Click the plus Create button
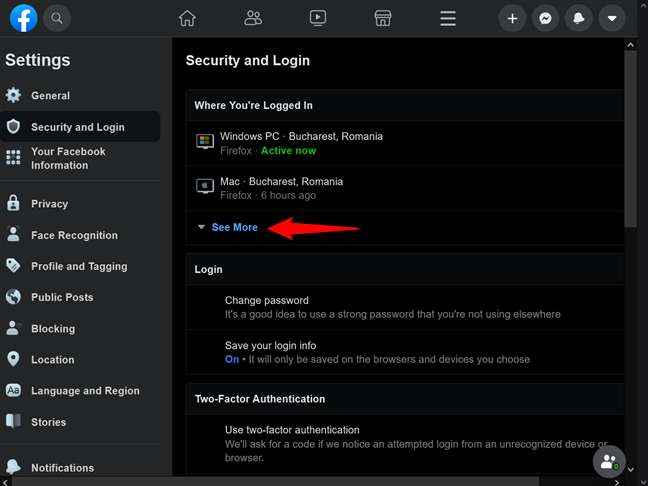The image size is (648, 486). 512,18
